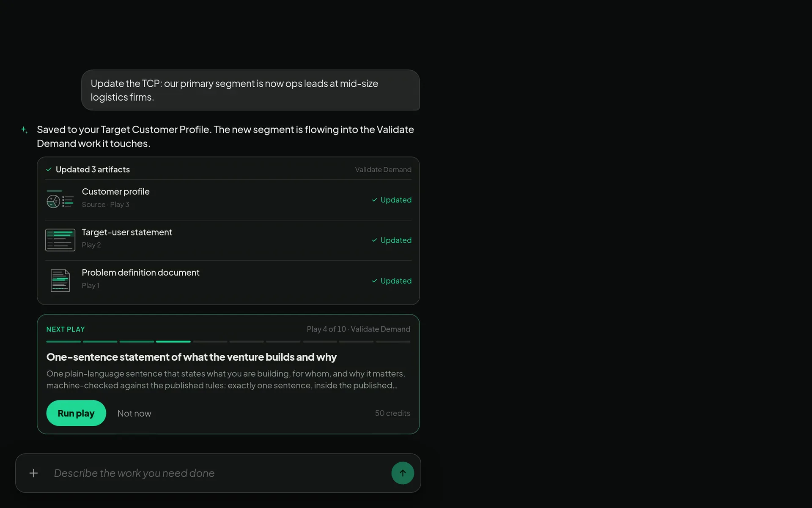Click the plus attach icon in the composer
Screen dimensions: 812x508
33,473
